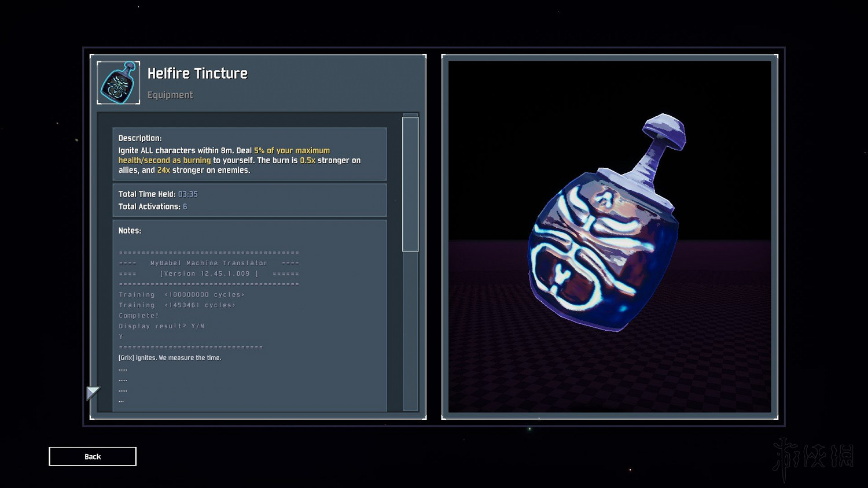Select the "Helfire Tincture" title text
This screenshot has height=488, width=868.
(197, 73)
